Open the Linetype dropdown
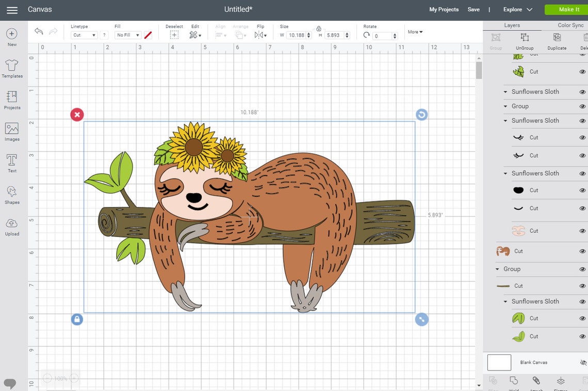 tap(84, 35)
